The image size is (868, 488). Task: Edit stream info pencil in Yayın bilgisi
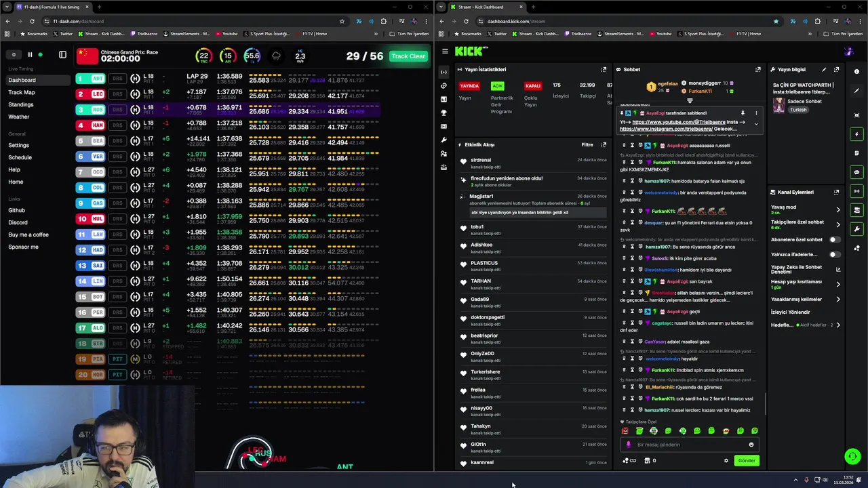coord(824,69)
